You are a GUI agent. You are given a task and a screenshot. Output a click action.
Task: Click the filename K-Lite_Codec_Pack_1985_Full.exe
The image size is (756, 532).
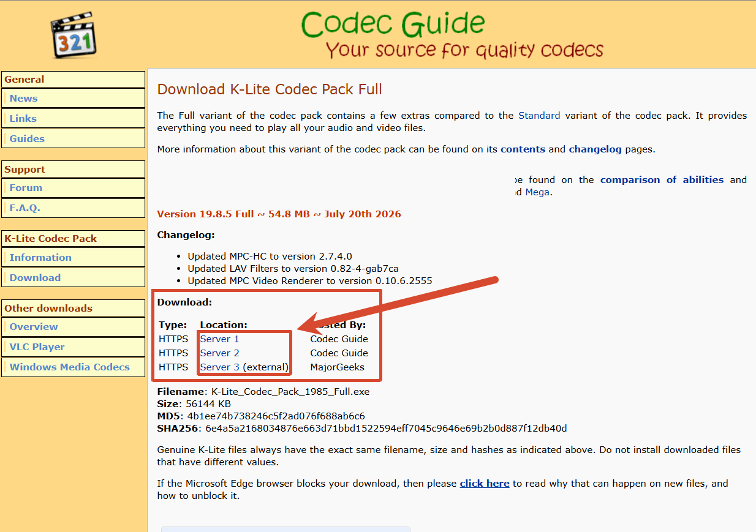[x=290, y=391]
